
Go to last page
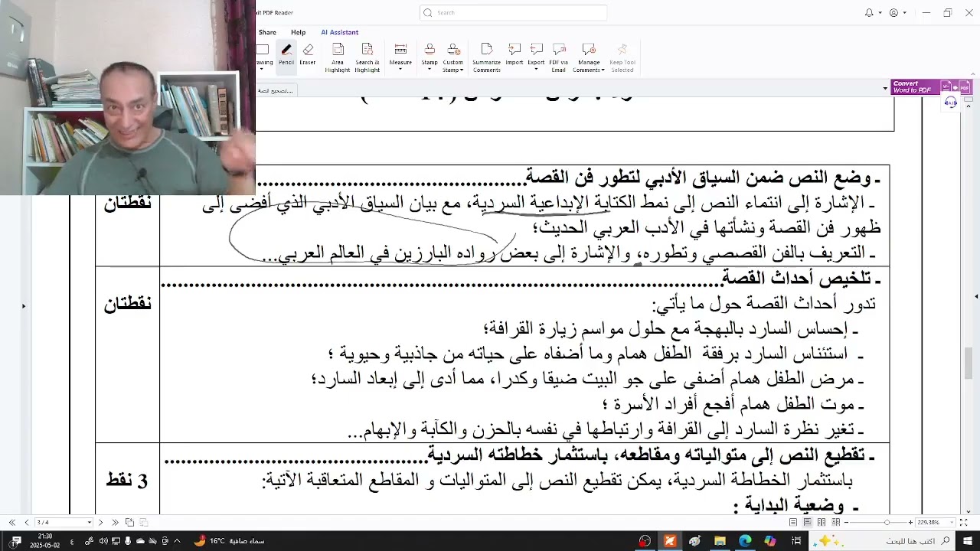(115, 523)
